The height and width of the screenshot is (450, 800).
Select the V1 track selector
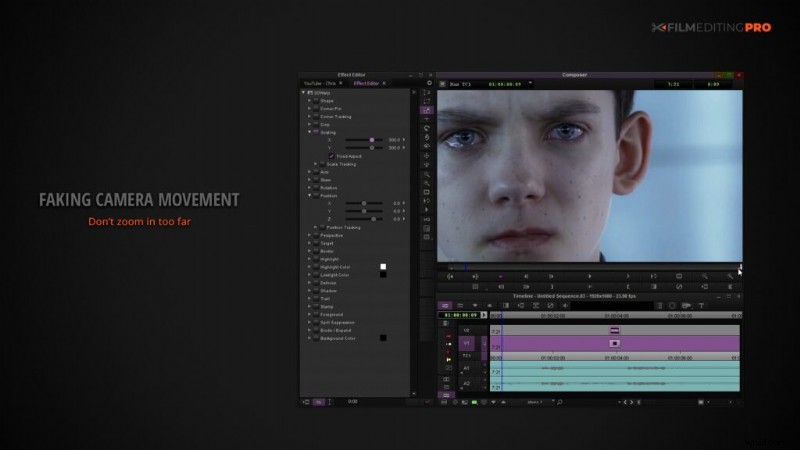(466, 343)
